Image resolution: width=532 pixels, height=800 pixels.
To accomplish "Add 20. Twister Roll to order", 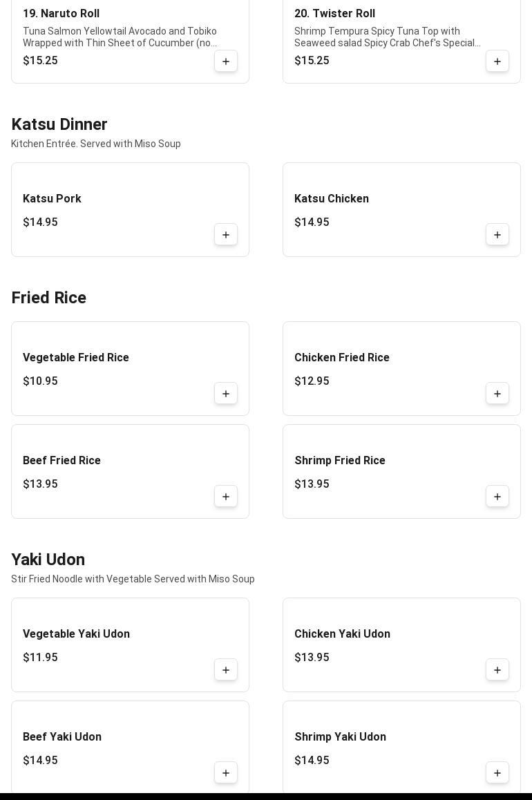I will pos(497,61).
